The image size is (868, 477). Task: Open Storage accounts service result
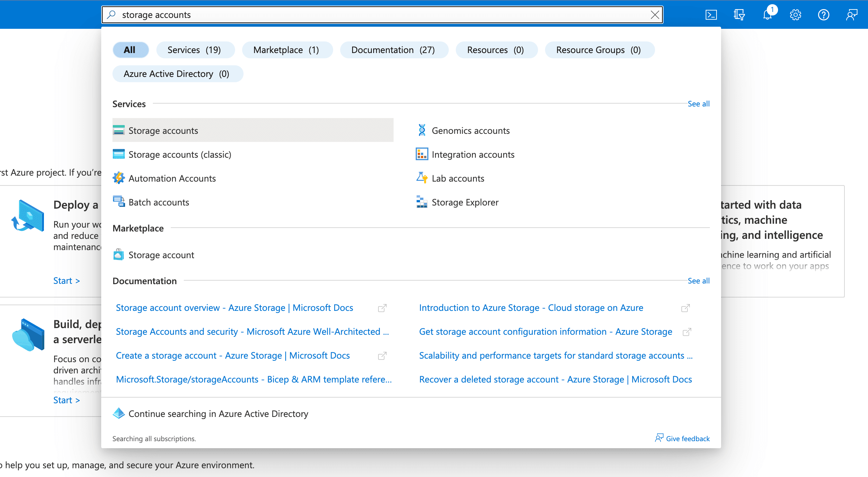163,131
